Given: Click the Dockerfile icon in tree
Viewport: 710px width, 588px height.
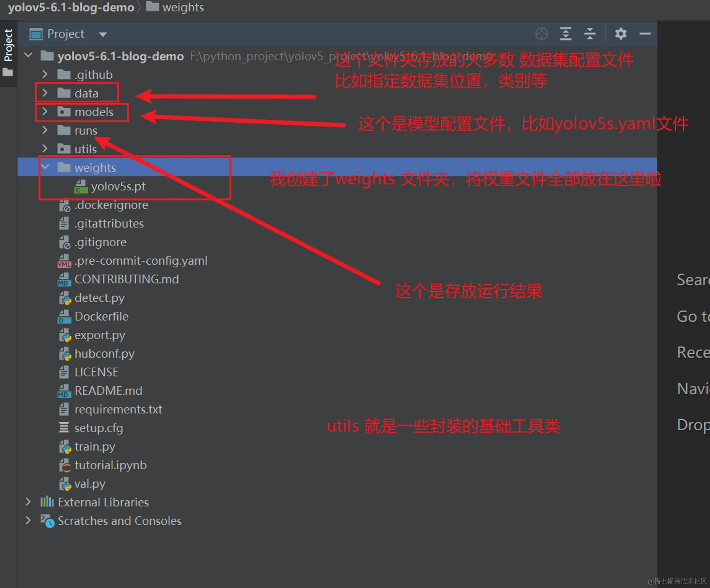Looking at the screenshot, I should pos(64,317).
